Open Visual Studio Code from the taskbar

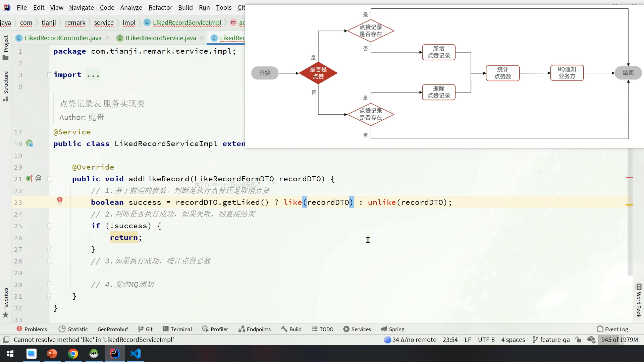coord(136,354)
